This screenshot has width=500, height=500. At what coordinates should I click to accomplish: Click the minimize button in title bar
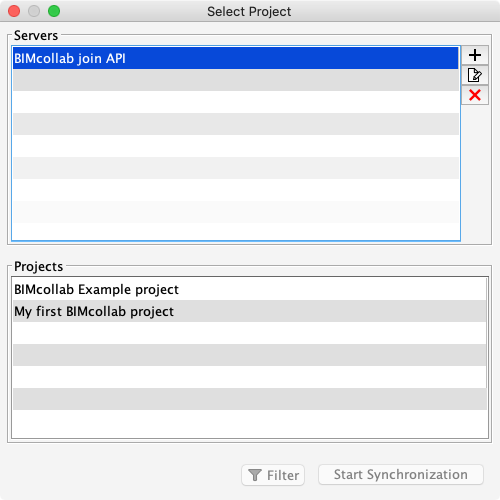34,11
